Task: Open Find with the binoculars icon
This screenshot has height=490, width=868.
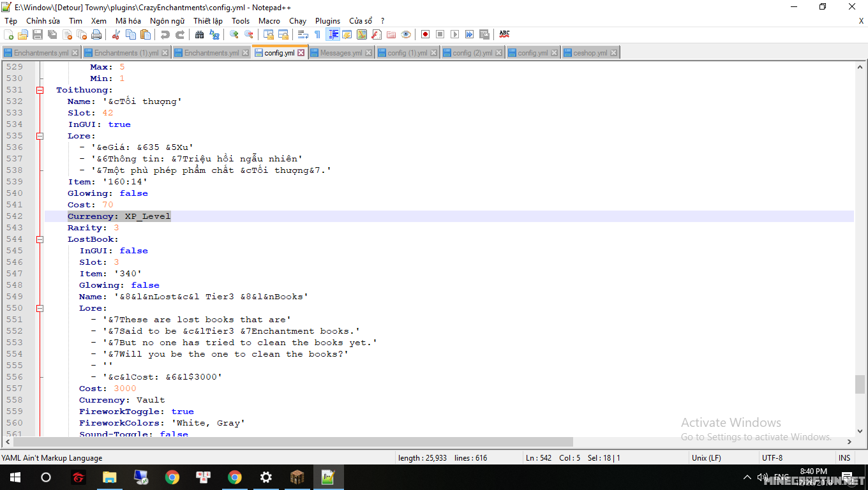Action: point(200,34)
